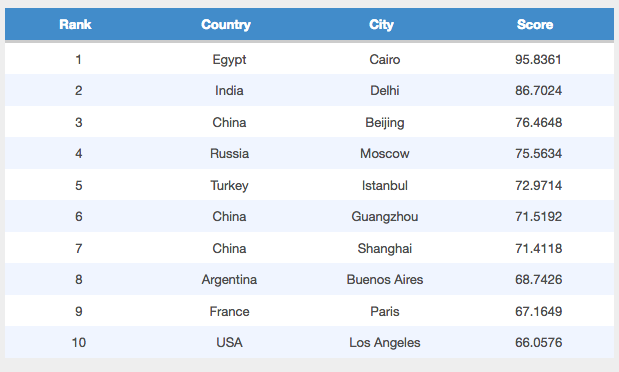
Task: Select the Egypt country cell
Action: click(x=229, y=60)
